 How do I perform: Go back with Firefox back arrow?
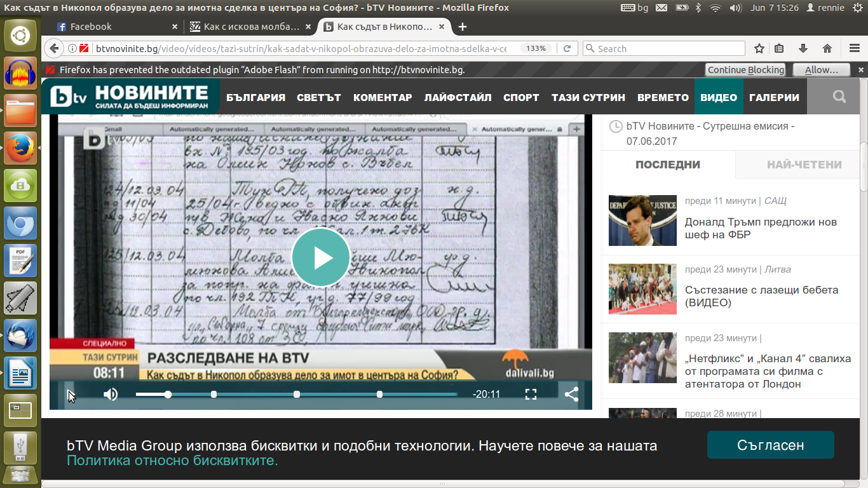(54, 48)
